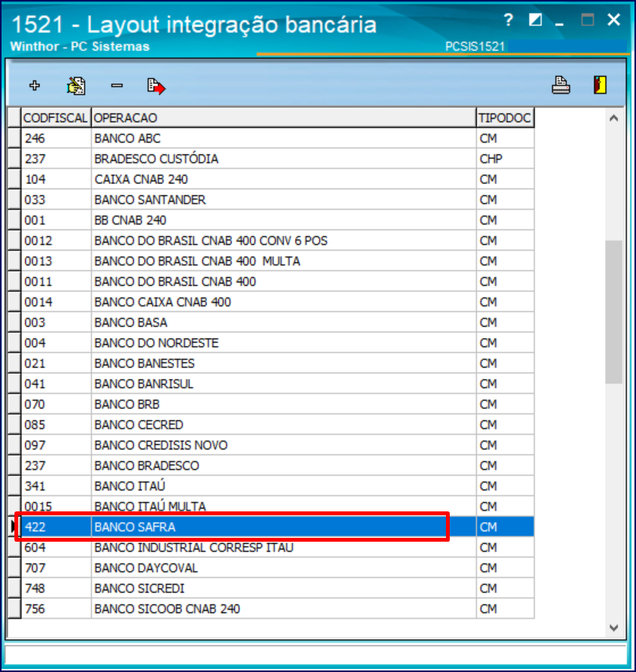Image resolution: width=636 pixels, height=672 pixels.
Task: Select the BANCO DAYCOVAL row
Action: (278, 568)
